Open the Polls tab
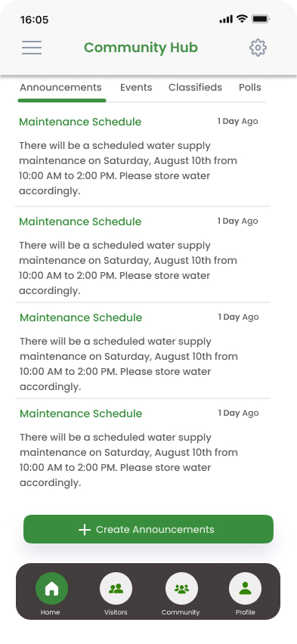The height and width of the screenshot is (644, 297). (x=249, y=88)
